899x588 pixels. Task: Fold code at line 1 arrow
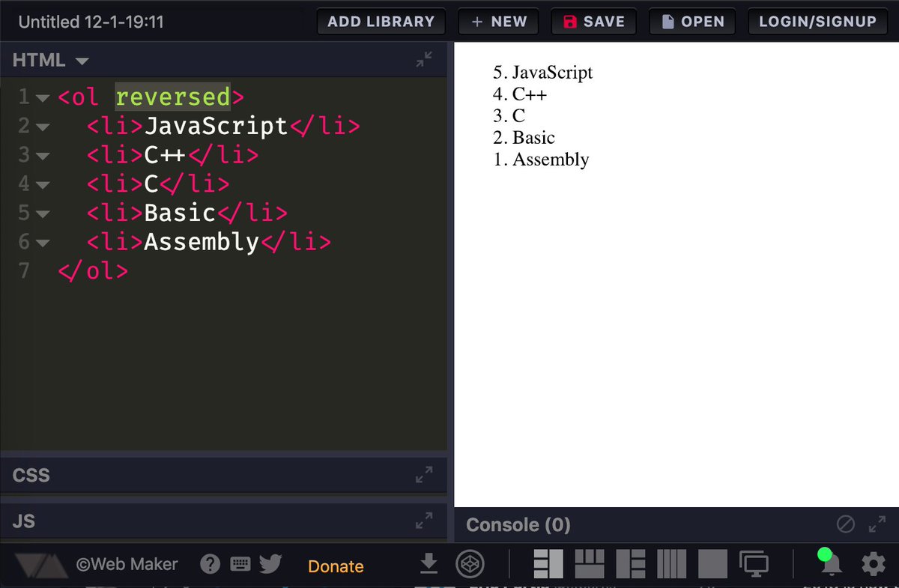pos(42,98)
